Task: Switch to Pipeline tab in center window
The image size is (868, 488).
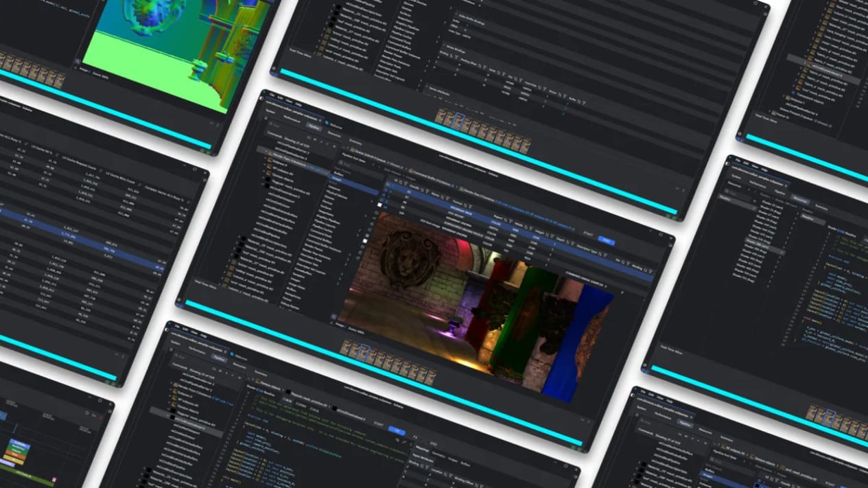Action: (x=314, y=128)
